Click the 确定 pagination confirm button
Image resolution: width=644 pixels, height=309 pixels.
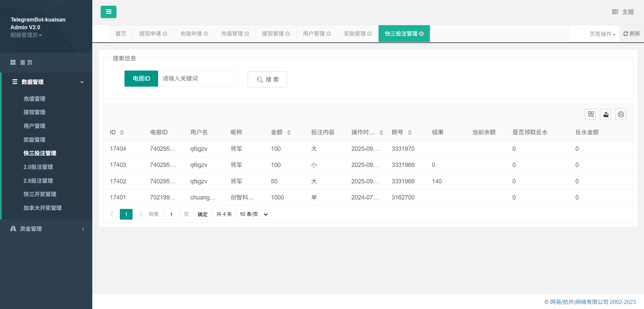[202, 214]
